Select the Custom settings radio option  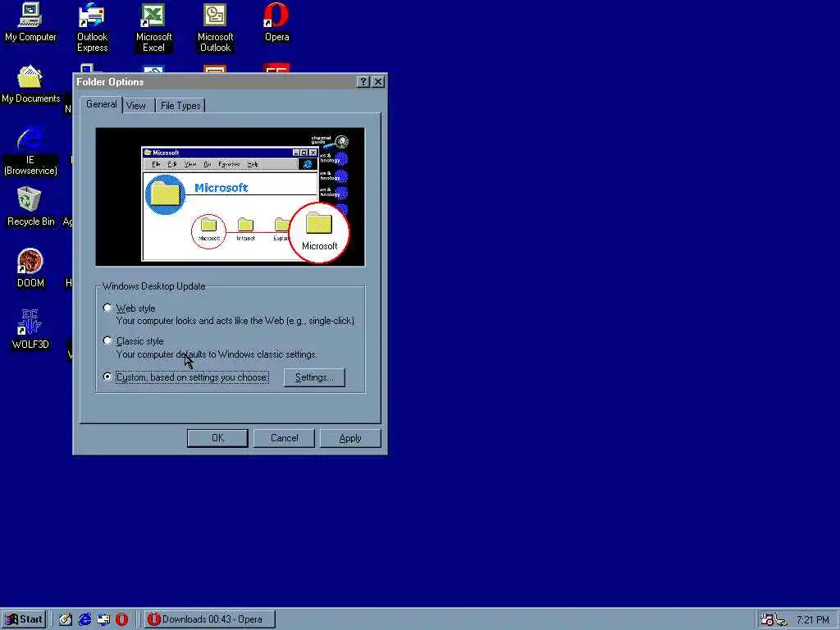tap(107, 377)
